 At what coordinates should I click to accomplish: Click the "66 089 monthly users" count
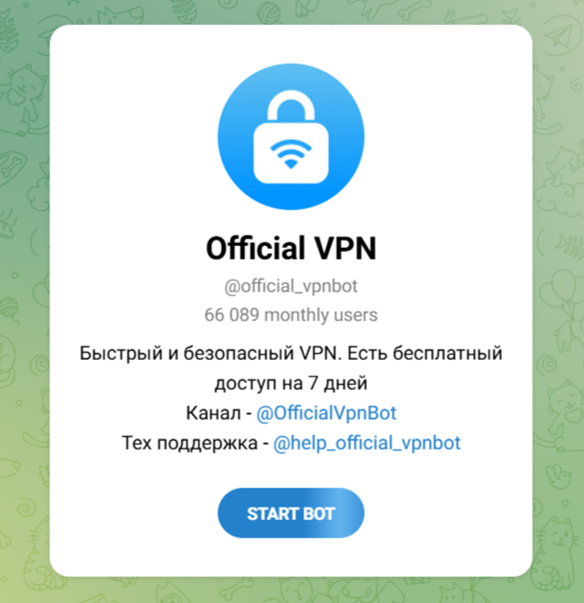click(291, 315)
